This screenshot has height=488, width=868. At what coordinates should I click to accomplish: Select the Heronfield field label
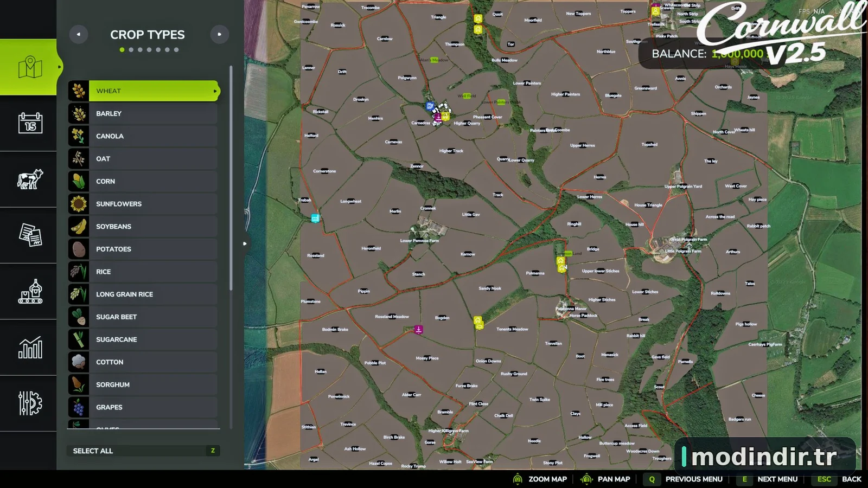click(371, 248)
